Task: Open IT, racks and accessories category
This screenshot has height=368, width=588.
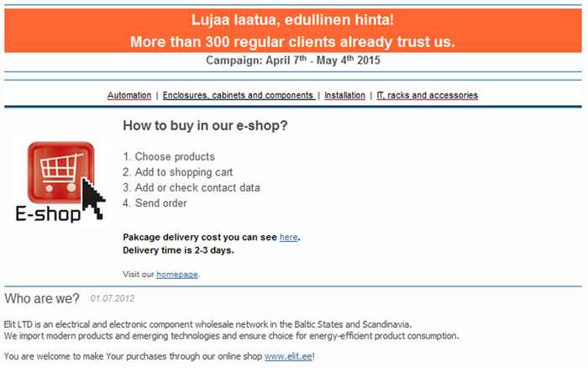Action: click(427, 95)
